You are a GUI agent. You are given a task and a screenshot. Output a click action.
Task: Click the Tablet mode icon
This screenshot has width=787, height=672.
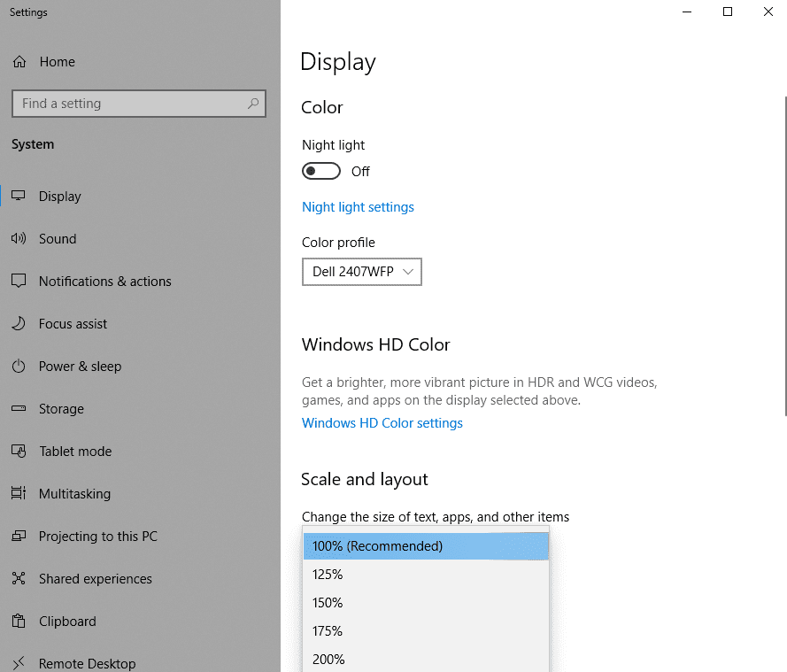(19, 452)
